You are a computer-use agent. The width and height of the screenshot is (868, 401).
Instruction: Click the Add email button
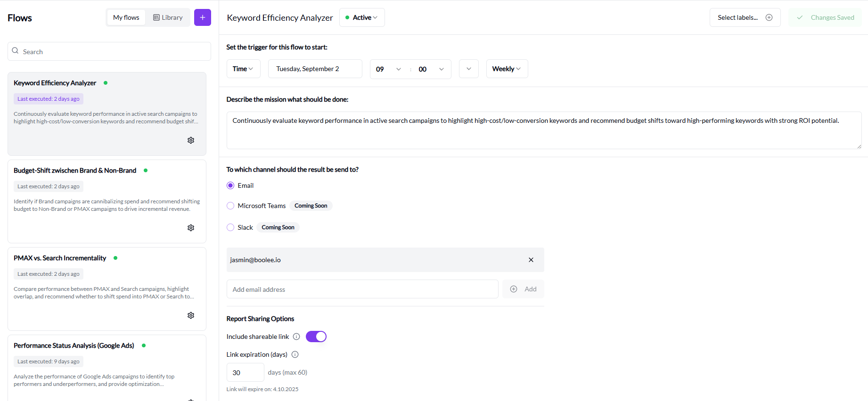click(523, 289)
